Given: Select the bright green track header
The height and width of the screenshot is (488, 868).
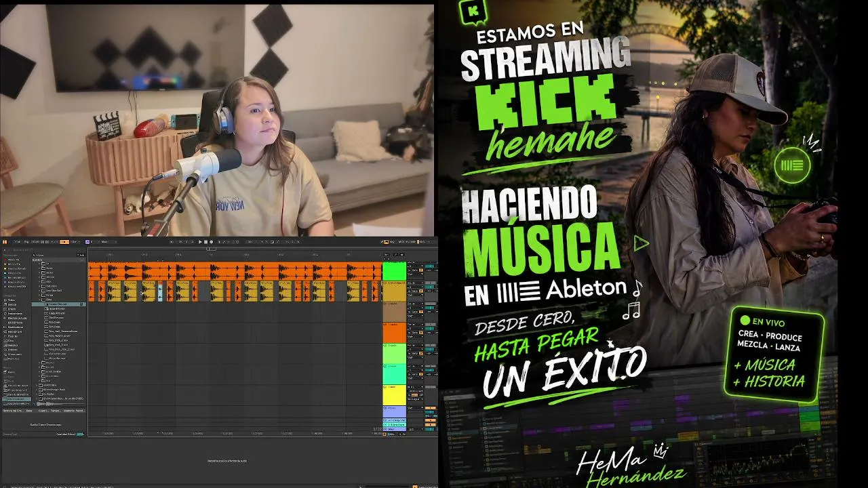Looking at the screenshot, I should point(394,271).
